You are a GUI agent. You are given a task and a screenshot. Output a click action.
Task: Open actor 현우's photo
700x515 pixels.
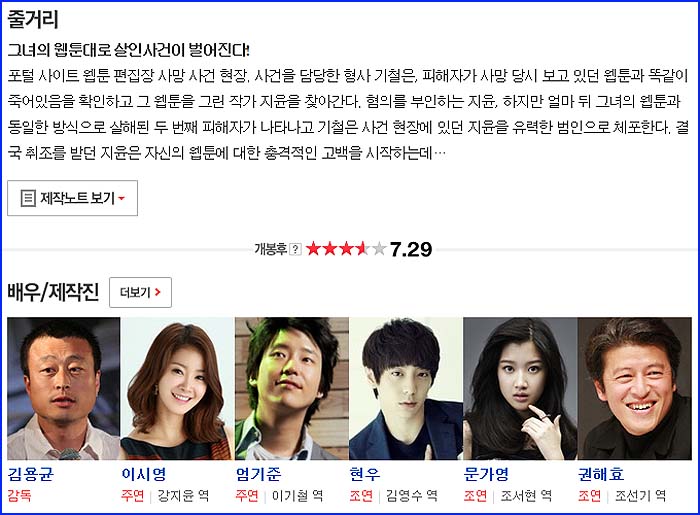point(406,388)
